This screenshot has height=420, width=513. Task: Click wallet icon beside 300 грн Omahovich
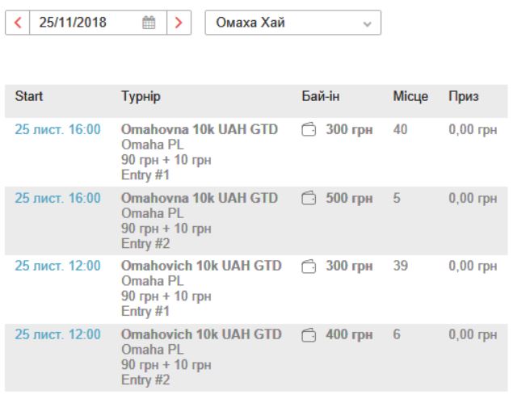tap(308, 267)
